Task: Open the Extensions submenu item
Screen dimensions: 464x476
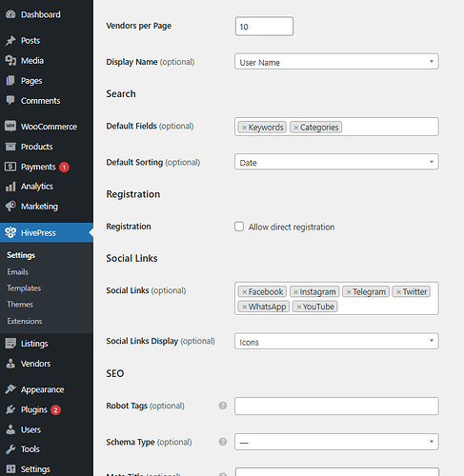Action: (x=25, y=321)
